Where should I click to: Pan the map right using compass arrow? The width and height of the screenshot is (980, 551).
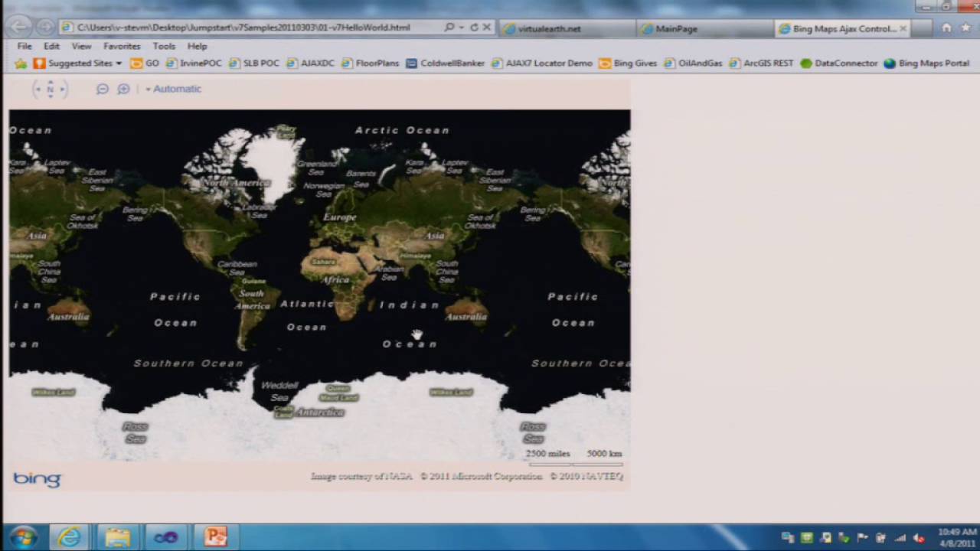(64, 89)
